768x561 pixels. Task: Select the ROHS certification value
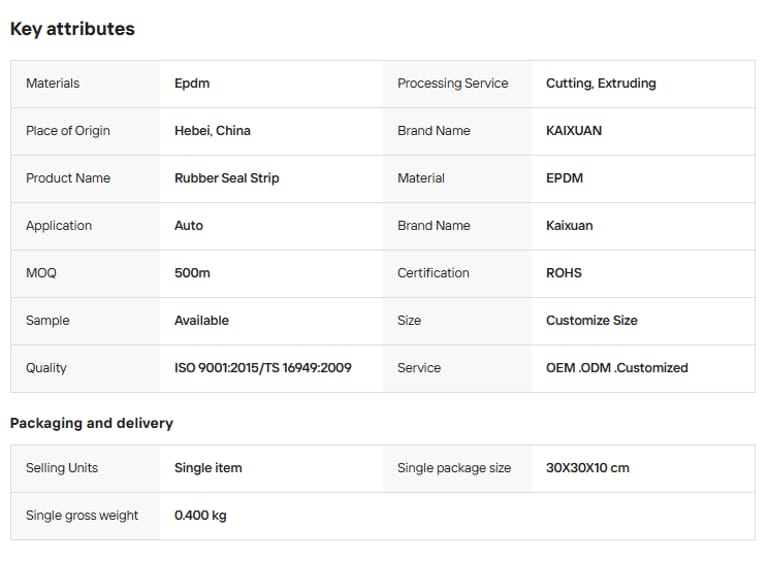tap(563, 273)
